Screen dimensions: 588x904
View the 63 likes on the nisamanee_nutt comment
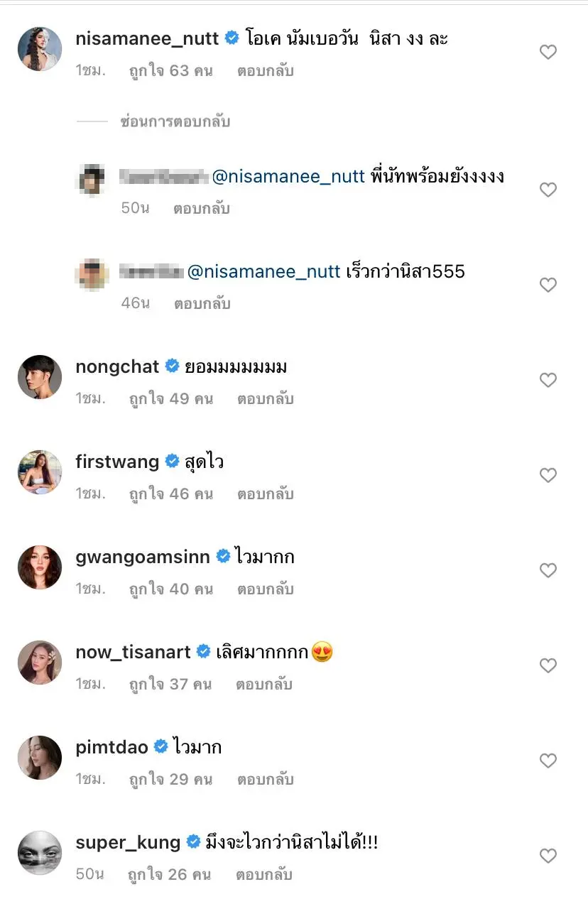[171, 71]
